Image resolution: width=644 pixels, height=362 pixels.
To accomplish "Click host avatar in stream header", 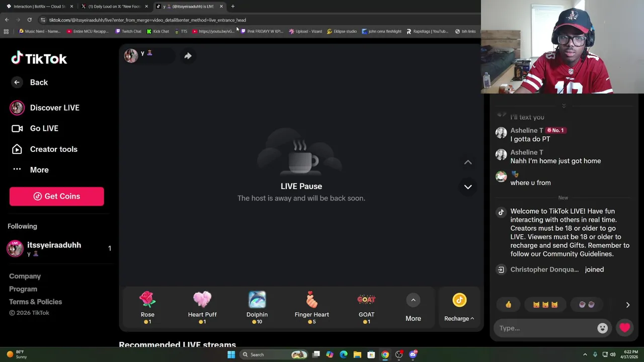I will tap(131, 56).
